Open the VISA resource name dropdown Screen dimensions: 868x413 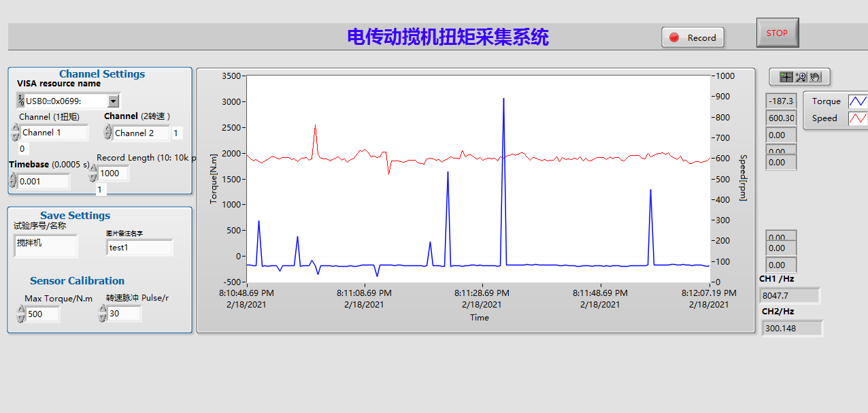point(114,100)
